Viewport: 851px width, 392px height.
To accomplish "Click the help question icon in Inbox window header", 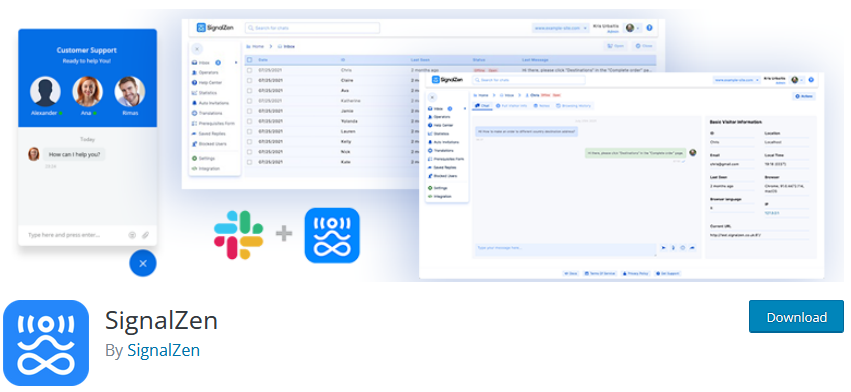I will [650, 28].
